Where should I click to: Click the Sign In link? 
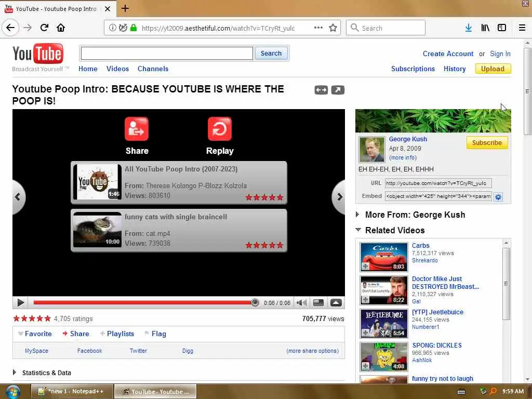click(500, 54)
